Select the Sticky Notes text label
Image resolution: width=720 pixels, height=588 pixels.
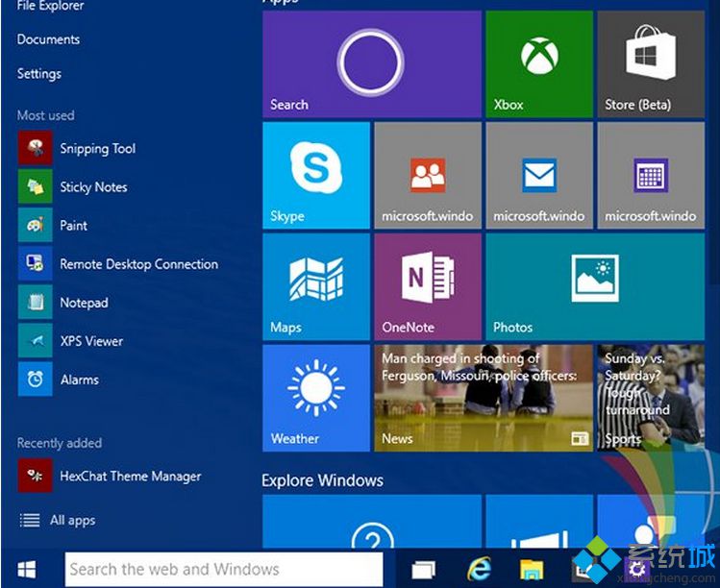point(93,187)
